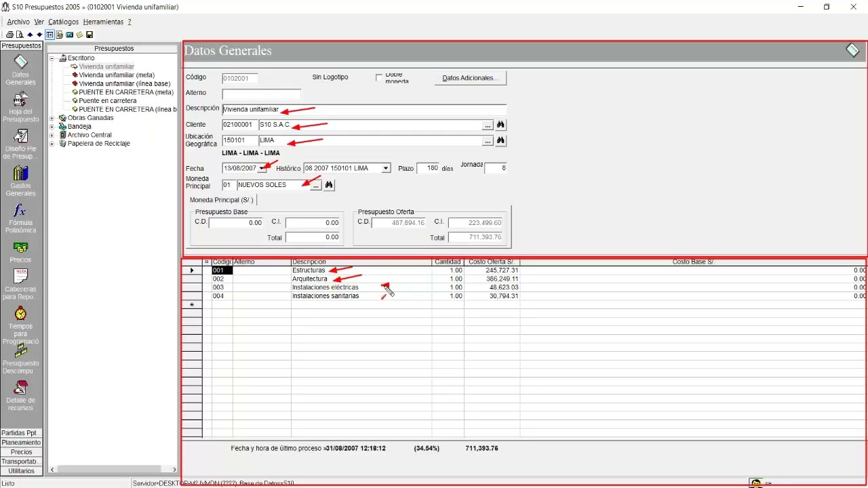
Task: Click the Datos Adicionales... button
Action: [470, 78]
